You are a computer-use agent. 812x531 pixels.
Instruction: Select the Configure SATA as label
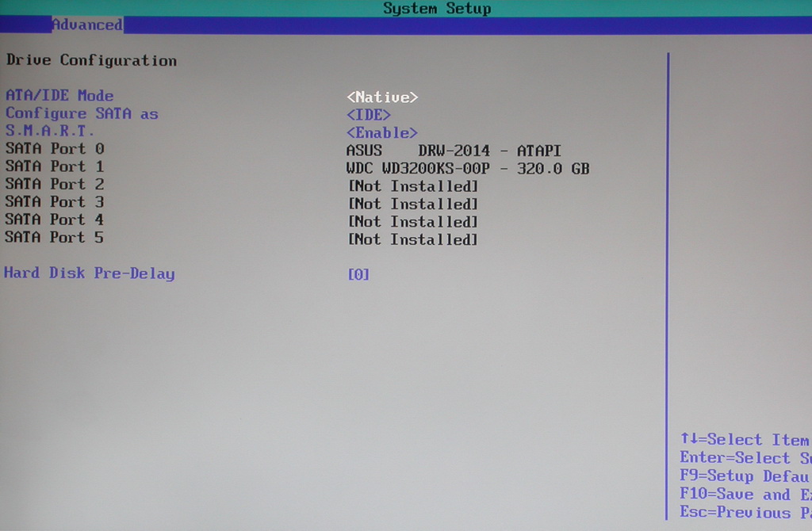pos(82,114)
